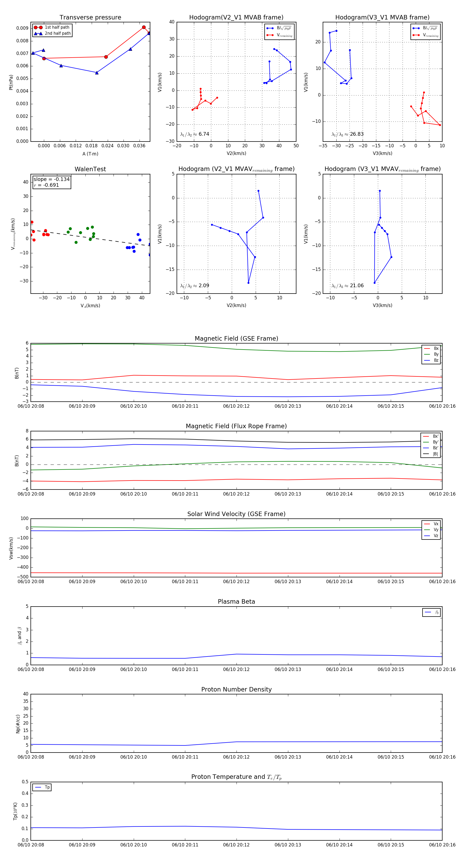Select the "2nd half path" legend entry

coord(53,33)
